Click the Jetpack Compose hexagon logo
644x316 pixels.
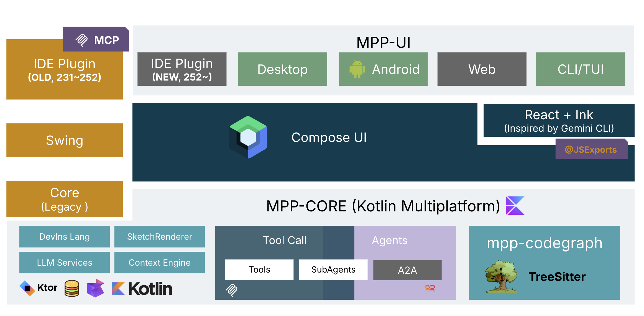point(248,137)
